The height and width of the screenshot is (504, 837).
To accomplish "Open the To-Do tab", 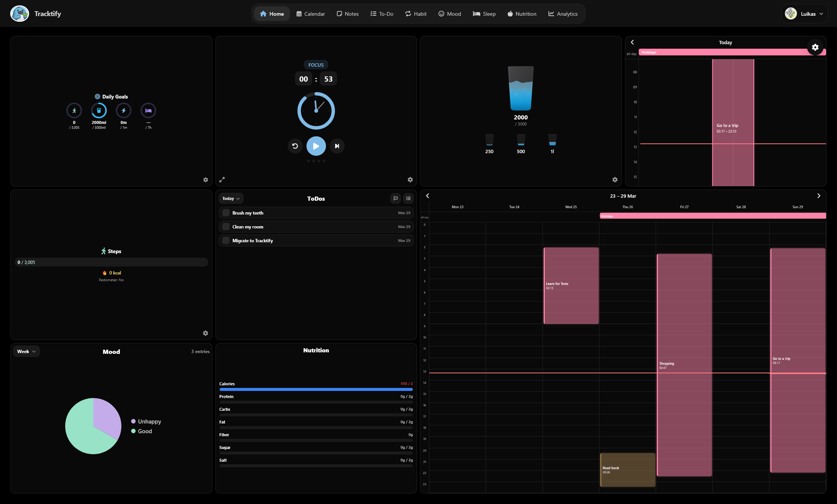I will click(382, 14).
